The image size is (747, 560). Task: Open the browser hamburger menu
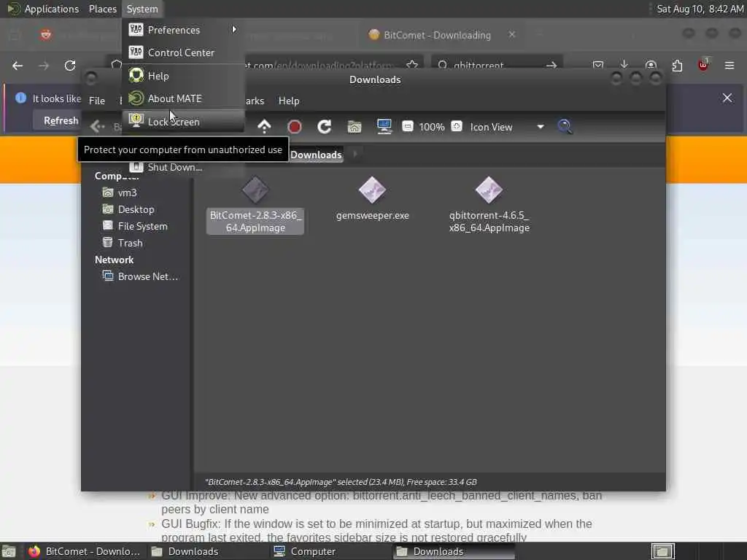coord(729,66)
